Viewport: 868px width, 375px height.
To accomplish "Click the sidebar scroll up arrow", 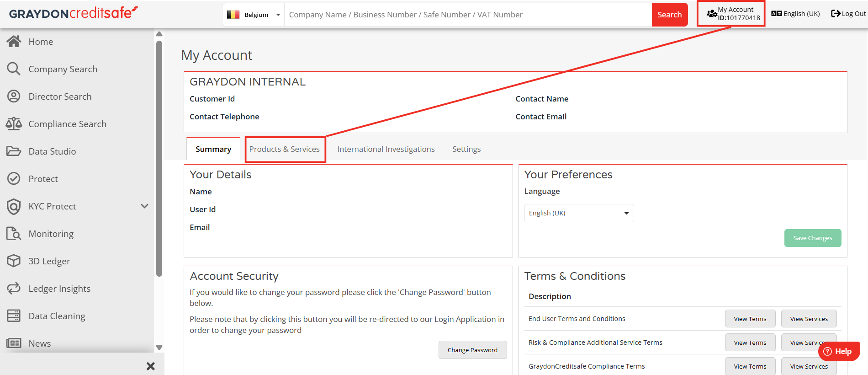I will pyautogui.click(x=159, y=34).
